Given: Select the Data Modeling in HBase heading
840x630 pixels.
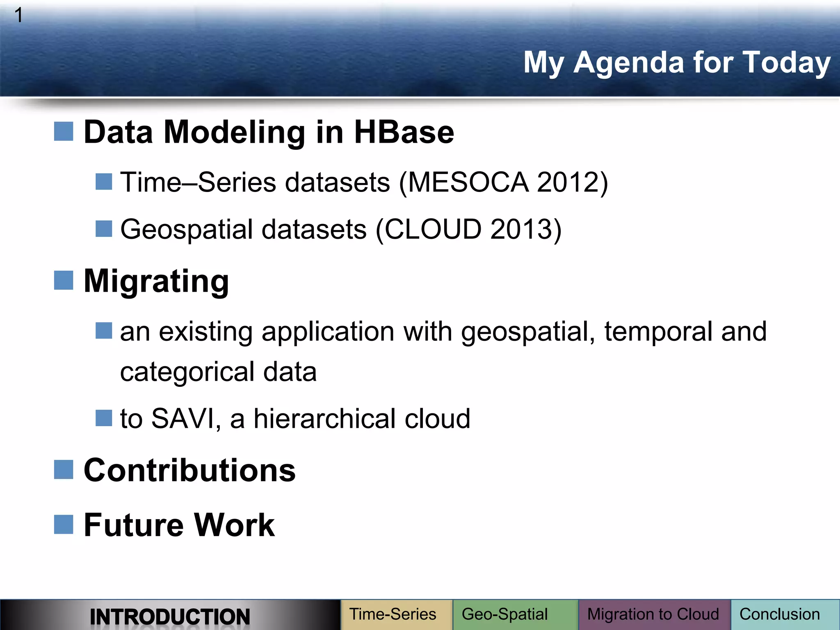Looking at the screenshot, I should [269, 132].
